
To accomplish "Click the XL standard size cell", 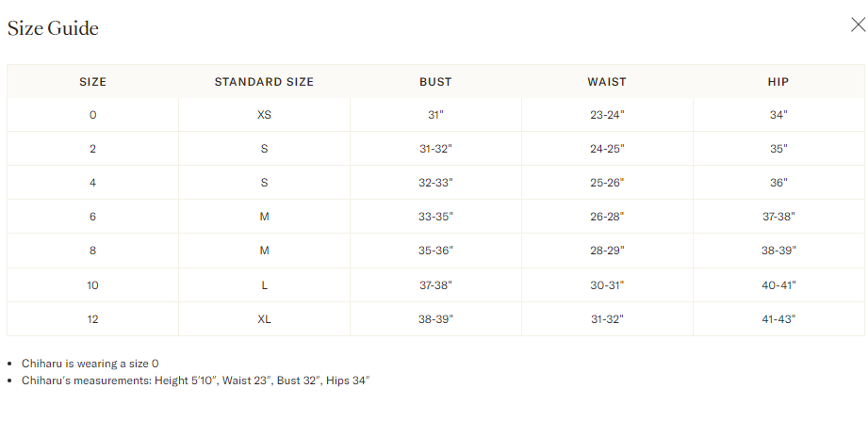I will coord(264,319).
